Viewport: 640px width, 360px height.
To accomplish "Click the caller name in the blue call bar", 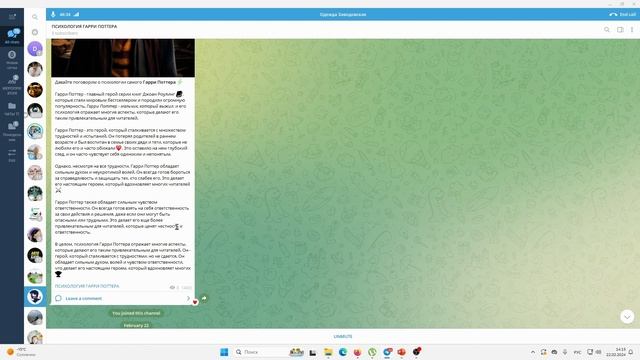I will [343, 14].
